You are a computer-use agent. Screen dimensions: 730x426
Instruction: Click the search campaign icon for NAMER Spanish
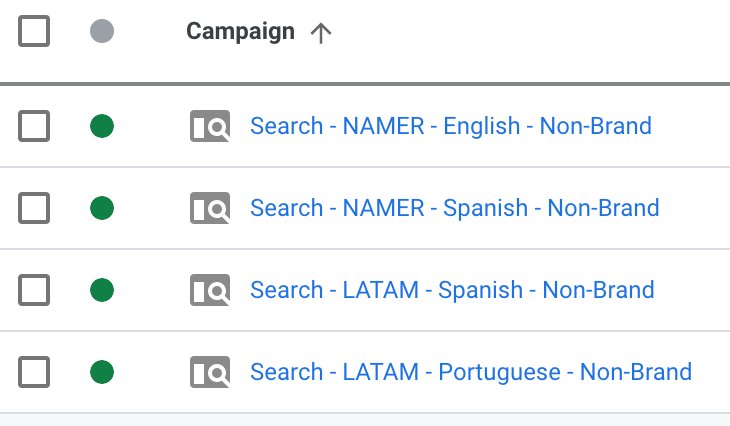point(210,208)
